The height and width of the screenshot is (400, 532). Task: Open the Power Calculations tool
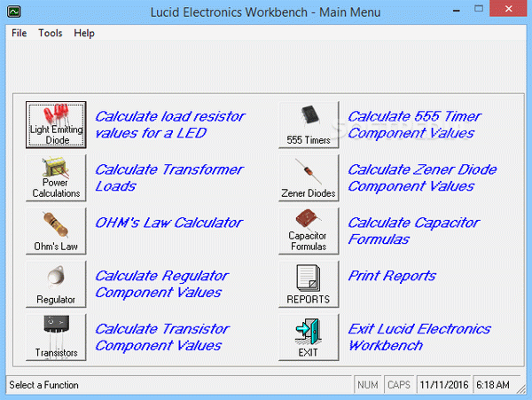coord(56,177)
